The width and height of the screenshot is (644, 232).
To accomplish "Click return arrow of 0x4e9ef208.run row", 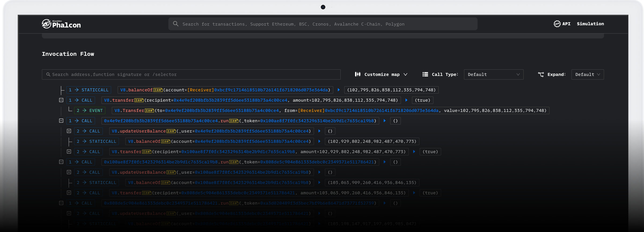I will (385, 121).
